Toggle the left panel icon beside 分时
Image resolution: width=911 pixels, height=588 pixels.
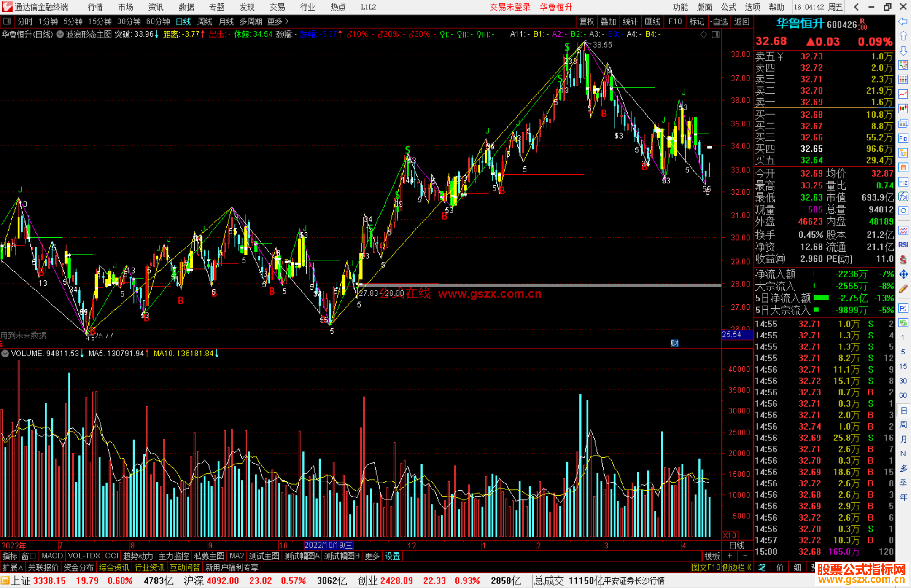[7, 21]
